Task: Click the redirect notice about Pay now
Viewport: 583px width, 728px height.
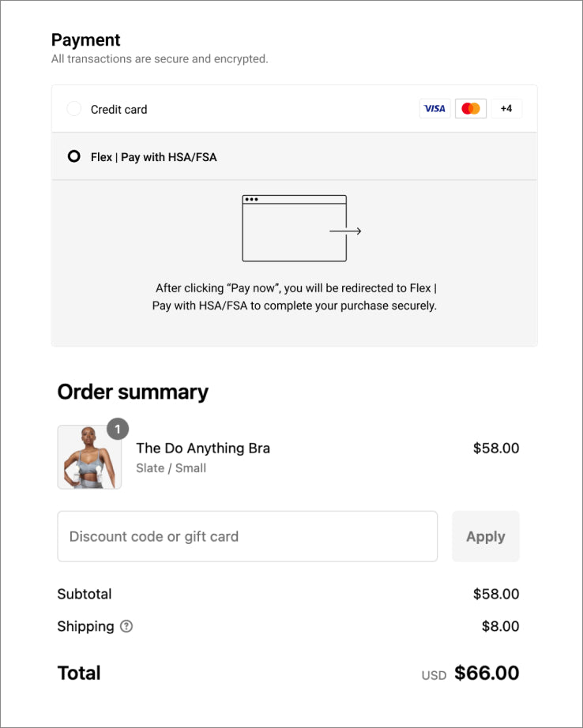Action: click(x=294, y=297)
